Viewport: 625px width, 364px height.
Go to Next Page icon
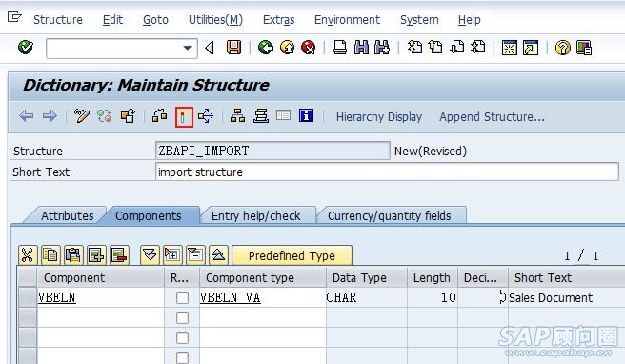click(456, 48)
